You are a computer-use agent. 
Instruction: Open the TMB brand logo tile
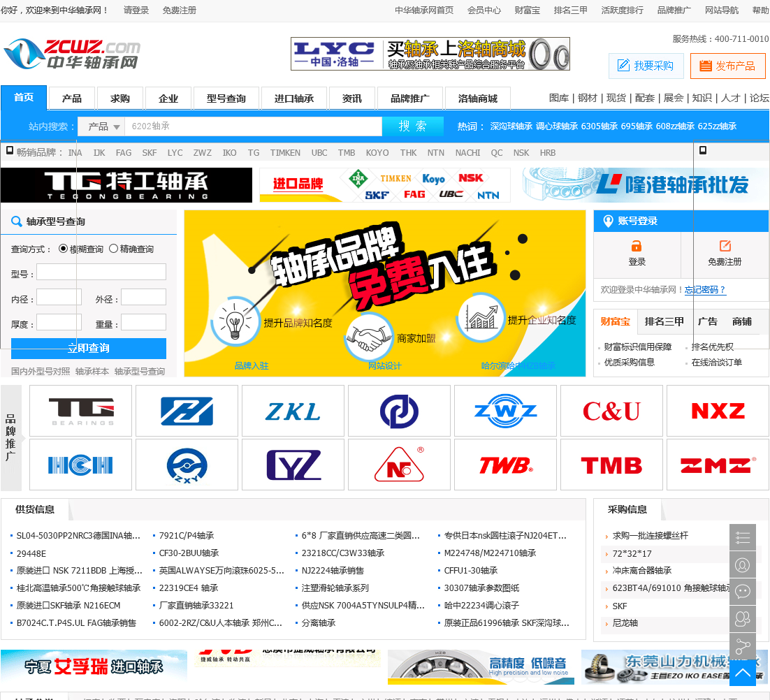611,465
